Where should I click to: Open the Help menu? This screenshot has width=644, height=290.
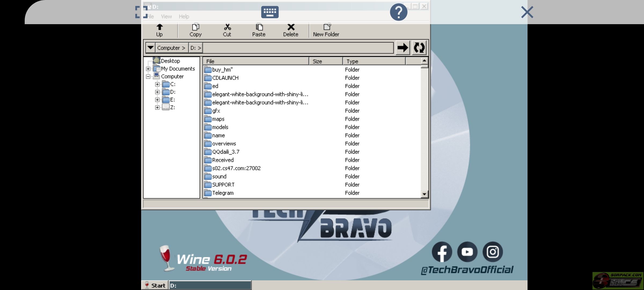(x=184, y=17)
